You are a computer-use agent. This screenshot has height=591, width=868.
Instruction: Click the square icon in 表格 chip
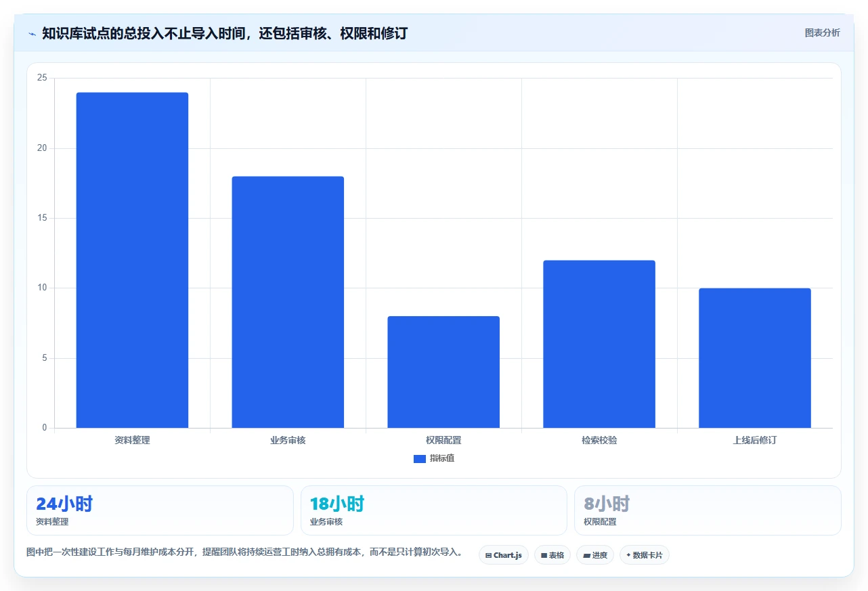click(x=544, y=555)
